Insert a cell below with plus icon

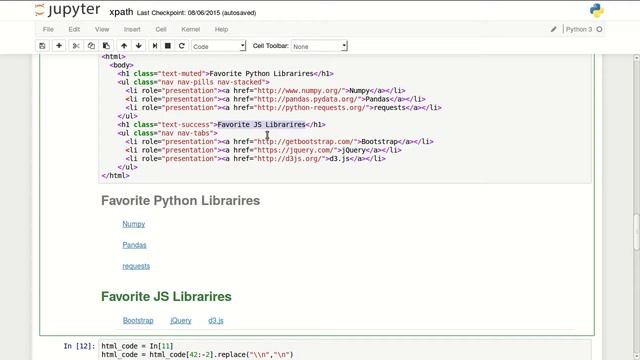pyautogui.click(x=59, y=46)
